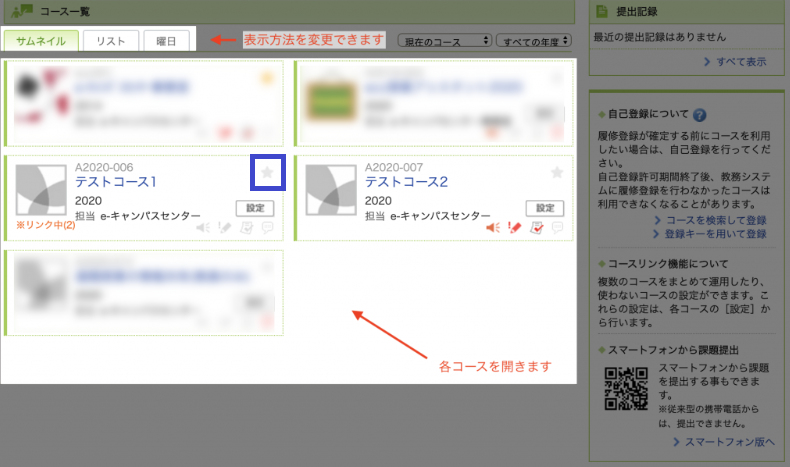790x467 pixels.
Task: Click the コースを検索して登録 link
Action: pyautogui.click(x=715, y=220)
